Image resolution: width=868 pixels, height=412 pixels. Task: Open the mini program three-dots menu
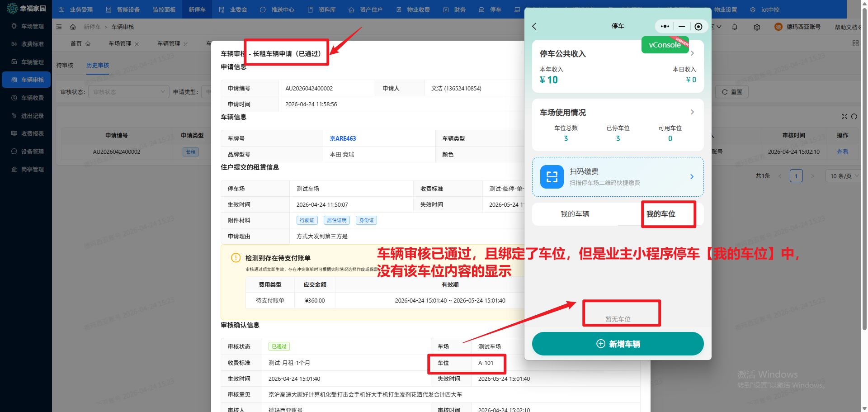pos(665,26)
